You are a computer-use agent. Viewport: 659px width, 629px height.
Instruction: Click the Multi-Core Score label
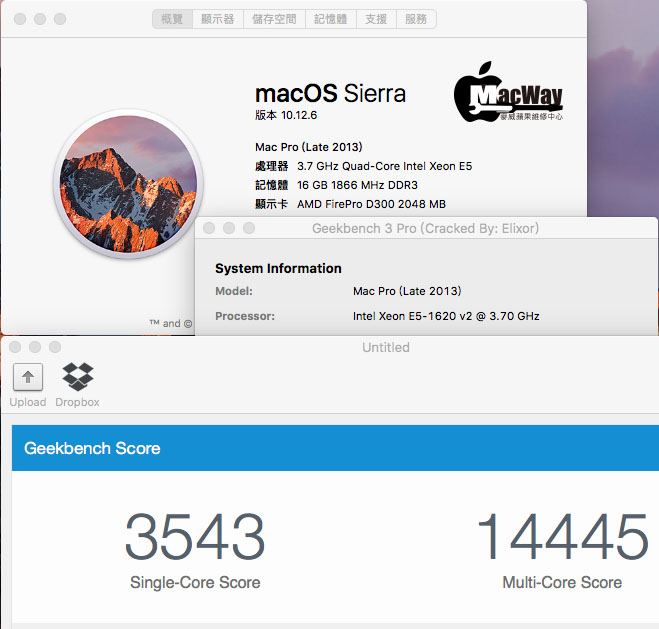pos(562,583)
